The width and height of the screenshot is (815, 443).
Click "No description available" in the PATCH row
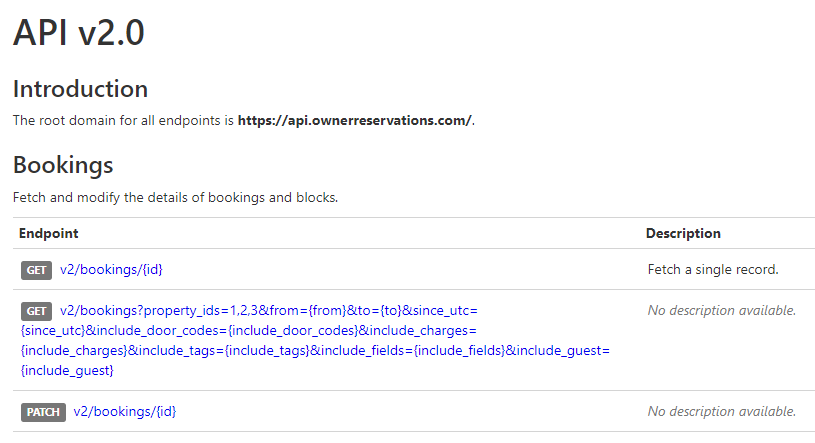pos(721,411)
